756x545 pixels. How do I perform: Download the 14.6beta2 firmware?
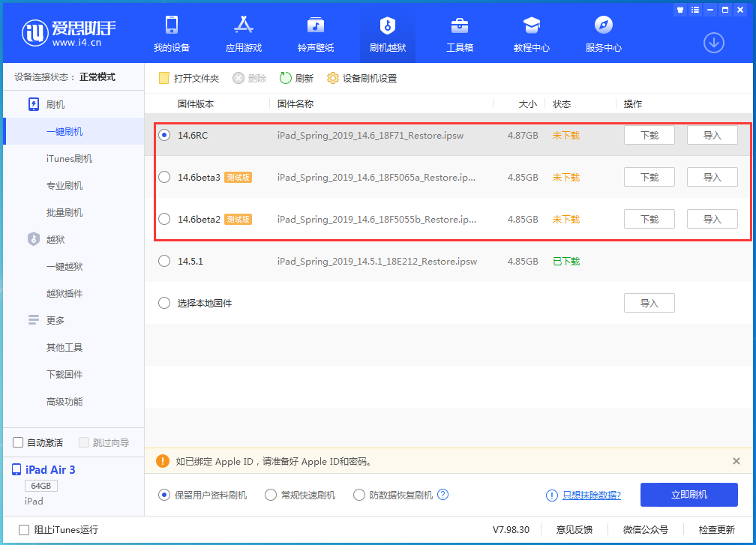coord(649,219)
